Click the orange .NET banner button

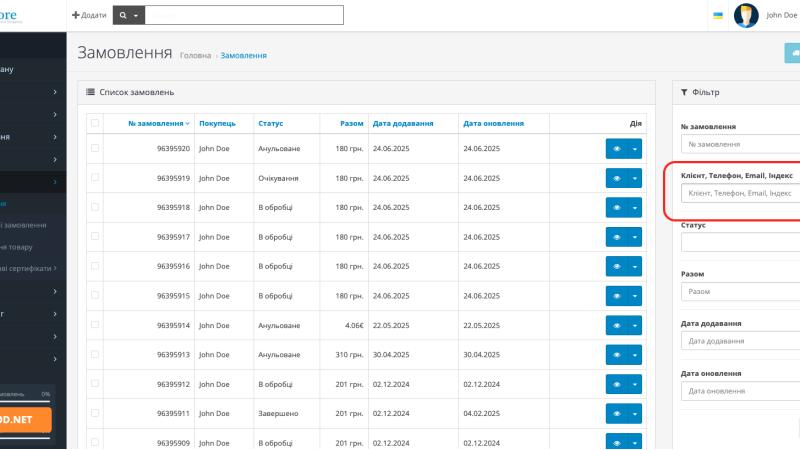(x=26, y=419)
